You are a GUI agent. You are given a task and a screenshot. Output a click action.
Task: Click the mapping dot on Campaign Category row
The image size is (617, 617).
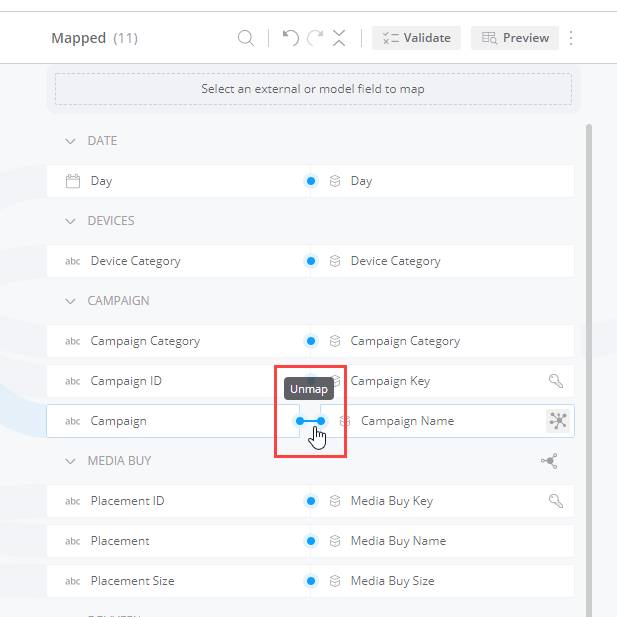pos(311,341)
